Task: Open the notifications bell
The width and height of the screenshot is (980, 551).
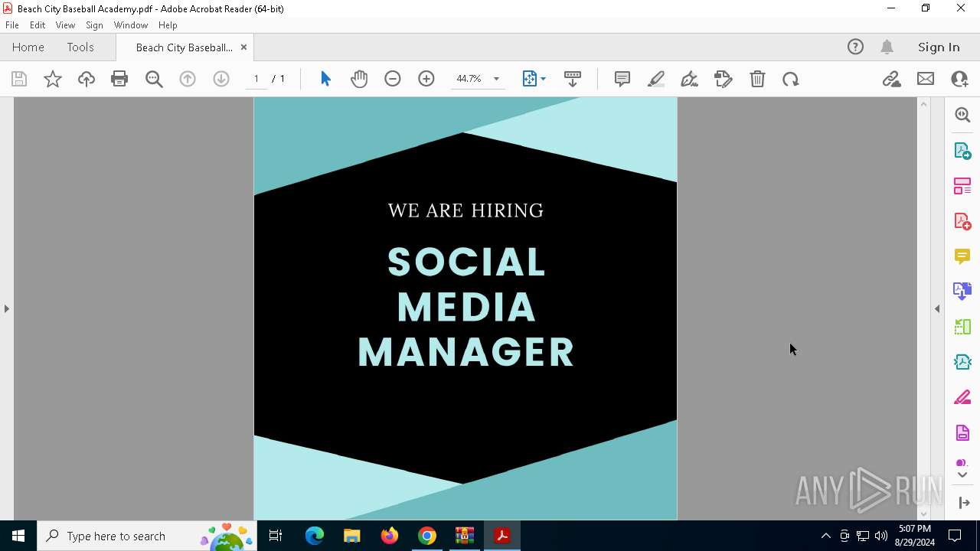Action: tap(887, 47)
